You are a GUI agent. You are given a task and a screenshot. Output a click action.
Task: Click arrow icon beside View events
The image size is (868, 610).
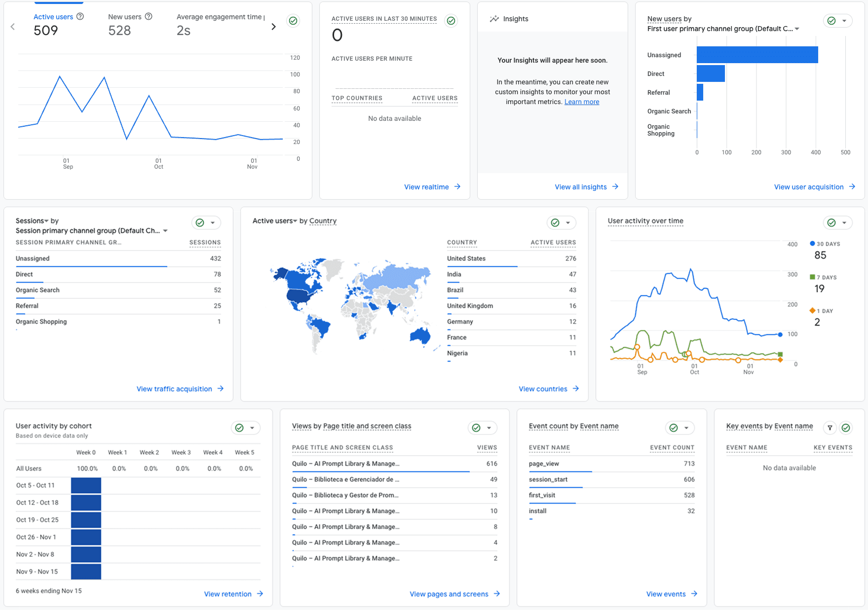tap(694, 594)
